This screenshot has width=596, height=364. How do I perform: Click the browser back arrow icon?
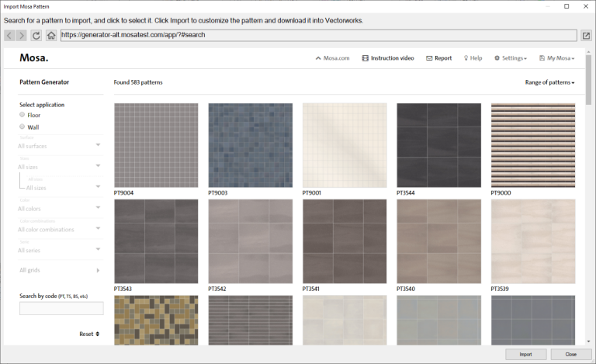[9, 35]
